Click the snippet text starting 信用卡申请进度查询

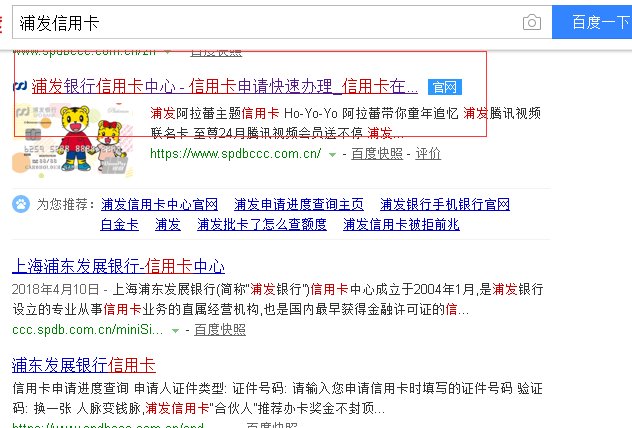278,398
